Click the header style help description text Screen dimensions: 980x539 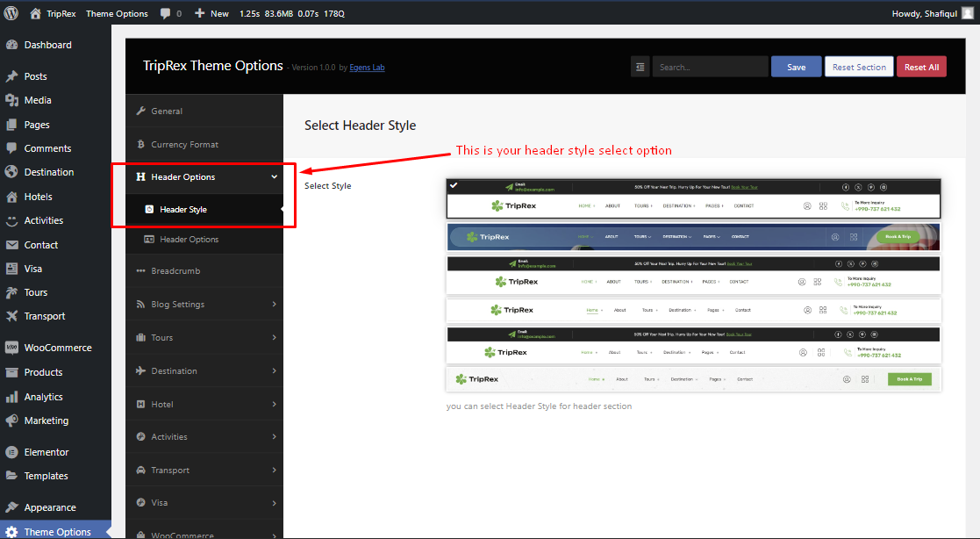point(539,406)
